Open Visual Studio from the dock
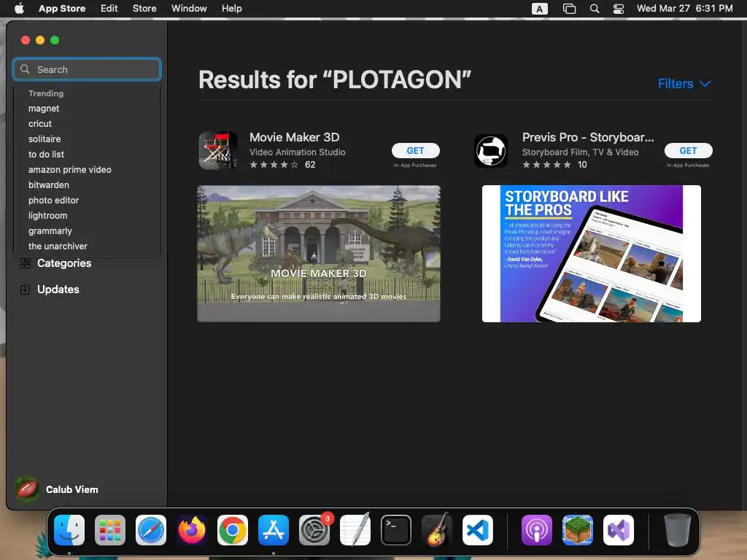The image size is (747, 560). tap(619, 530)
